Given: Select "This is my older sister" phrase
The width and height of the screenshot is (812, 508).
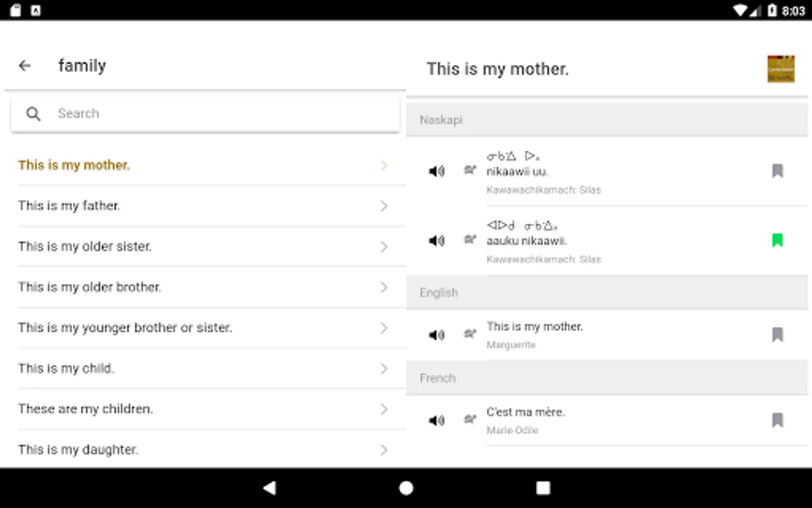Looking at the screenshot, I should point(85,247).
